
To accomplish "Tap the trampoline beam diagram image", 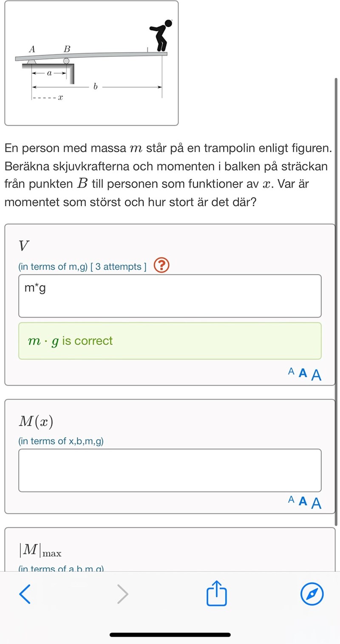I will pos(91,63).
